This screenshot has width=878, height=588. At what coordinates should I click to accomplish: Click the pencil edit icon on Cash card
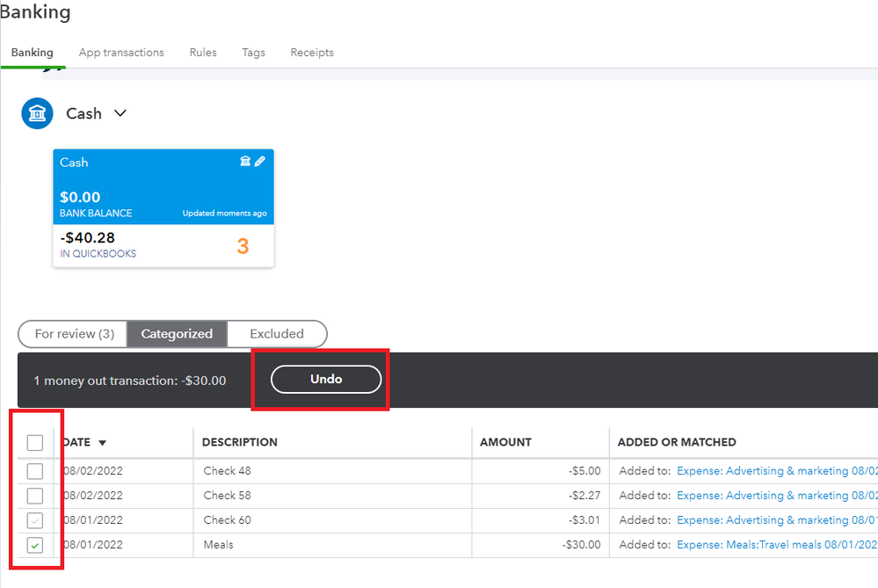click(x=260, y=162)
